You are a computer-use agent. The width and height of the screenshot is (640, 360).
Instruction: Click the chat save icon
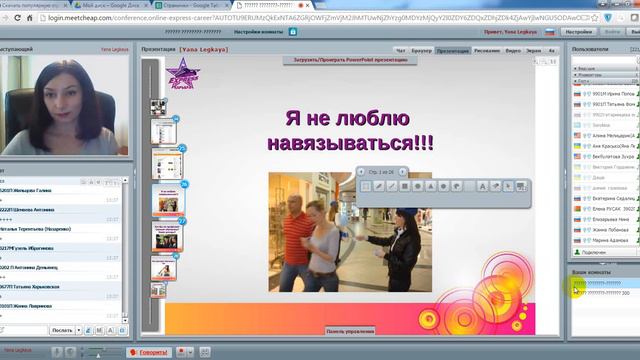[x=122, y=330]
